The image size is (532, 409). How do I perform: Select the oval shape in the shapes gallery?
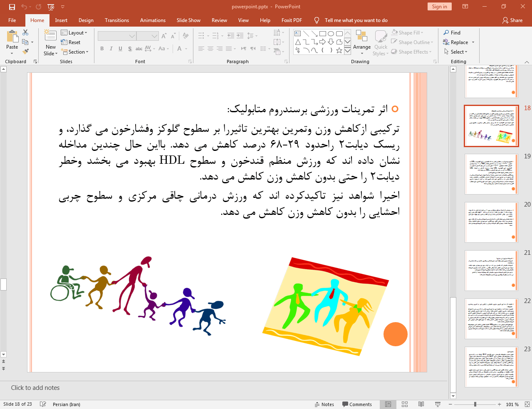coord(331,34)
